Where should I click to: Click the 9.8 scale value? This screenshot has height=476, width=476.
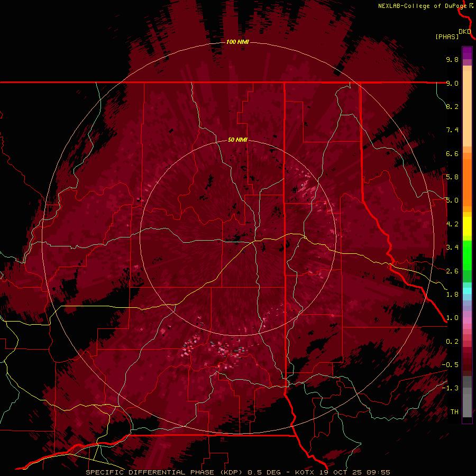pyautogui.click(x=452, y=59)
